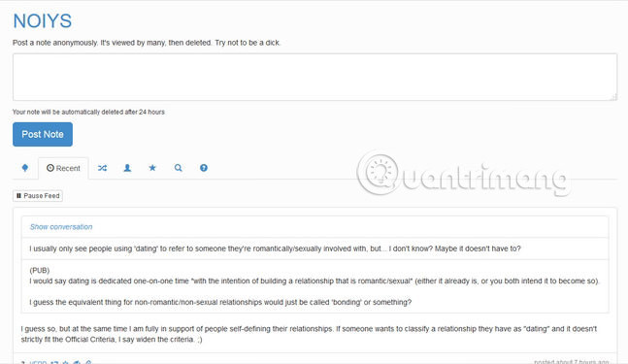The image size is (628, 364).
Task: Click the Show conversation link
Action: click(61, 227)
